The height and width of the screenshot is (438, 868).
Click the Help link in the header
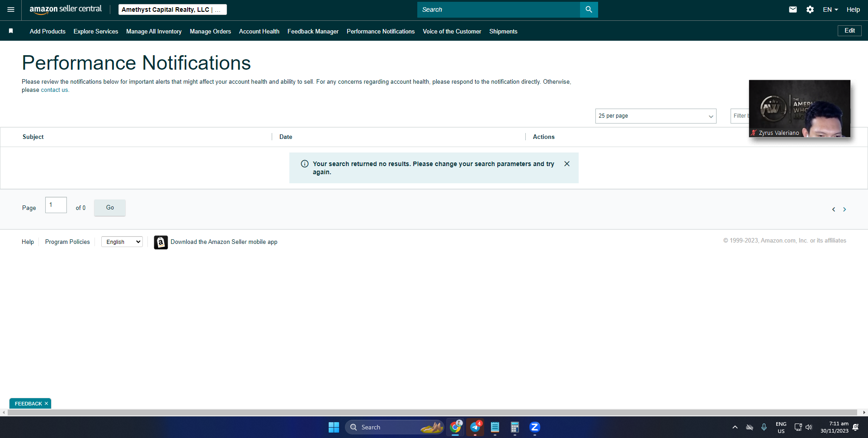click(853, 10)
